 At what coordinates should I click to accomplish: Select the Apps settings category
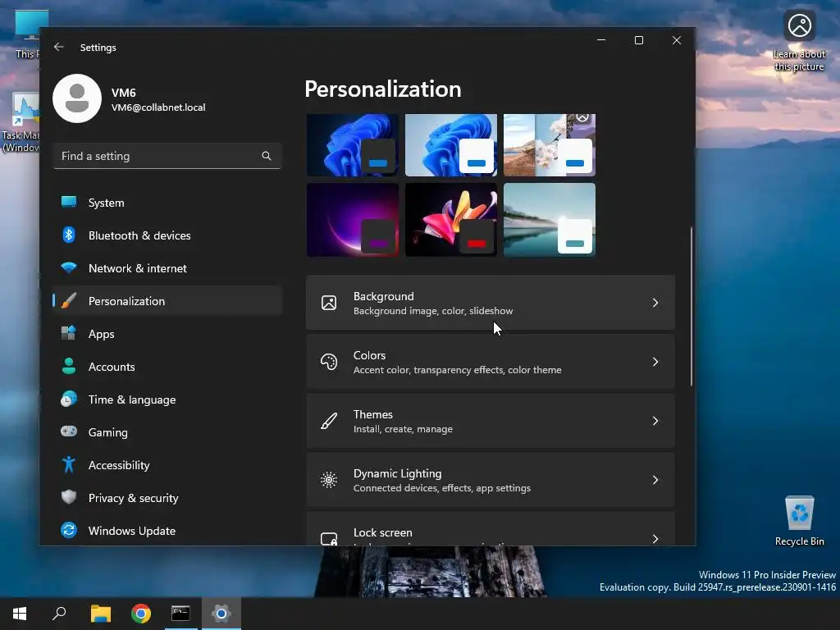pyautogui.click(x=167, y=334)
